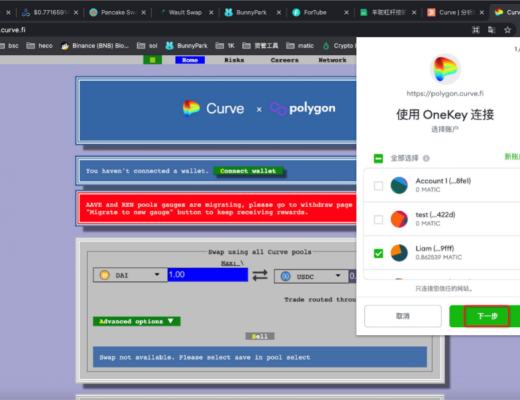Open the DAI token dropdown
The image size is (520, 400).
click(130, 275)
